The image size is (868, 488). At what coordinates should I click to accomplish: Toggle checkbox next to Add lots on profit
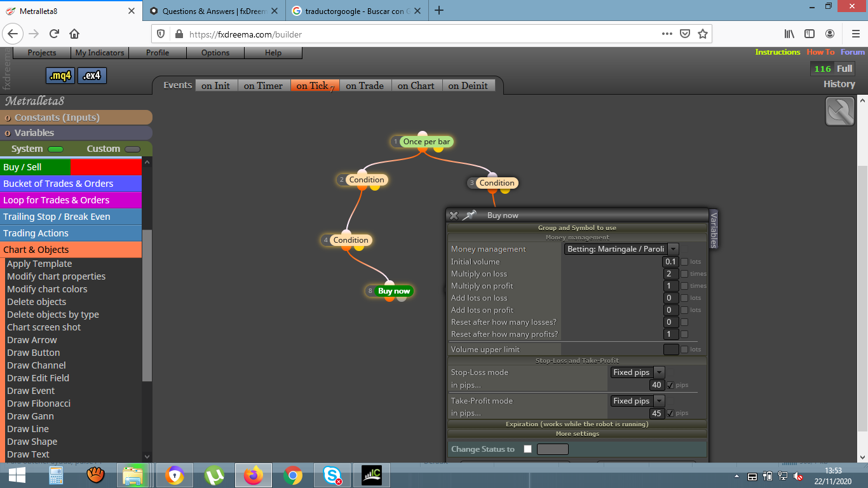point(684,310)
